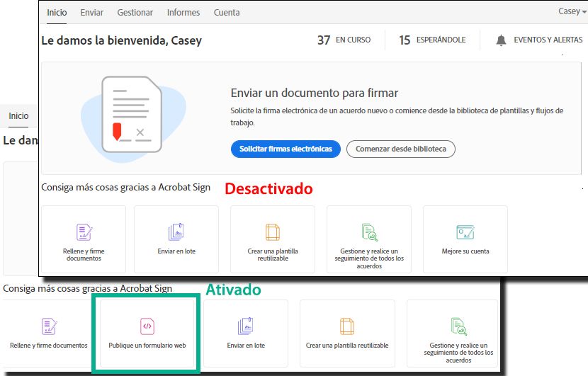Click Solicitar firmas electrónicas button
The image size is (588, 376).
[285, 149]
